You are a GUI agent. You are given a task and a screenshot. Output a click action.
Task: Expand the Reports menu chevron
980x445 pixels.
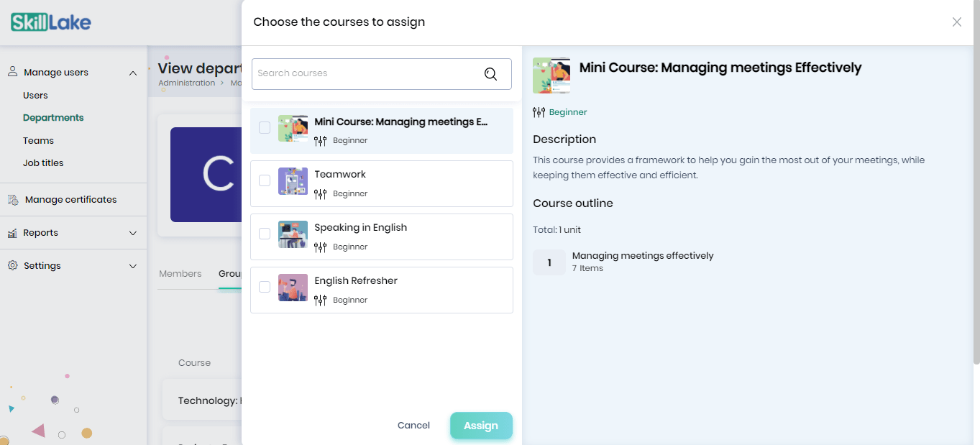click(x=132, y=233)
